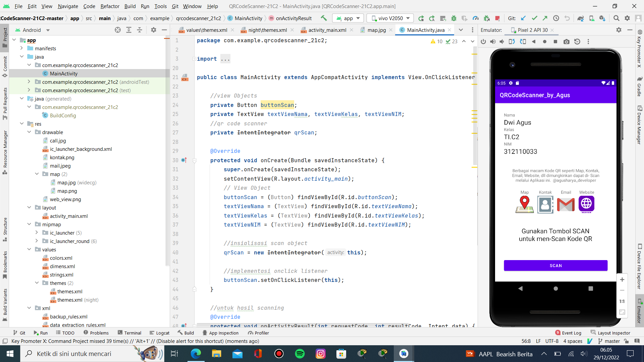The height and width of the screenshot is (362, 644).
Task: Stop the running app with the red square
Action: coord(498,18)
